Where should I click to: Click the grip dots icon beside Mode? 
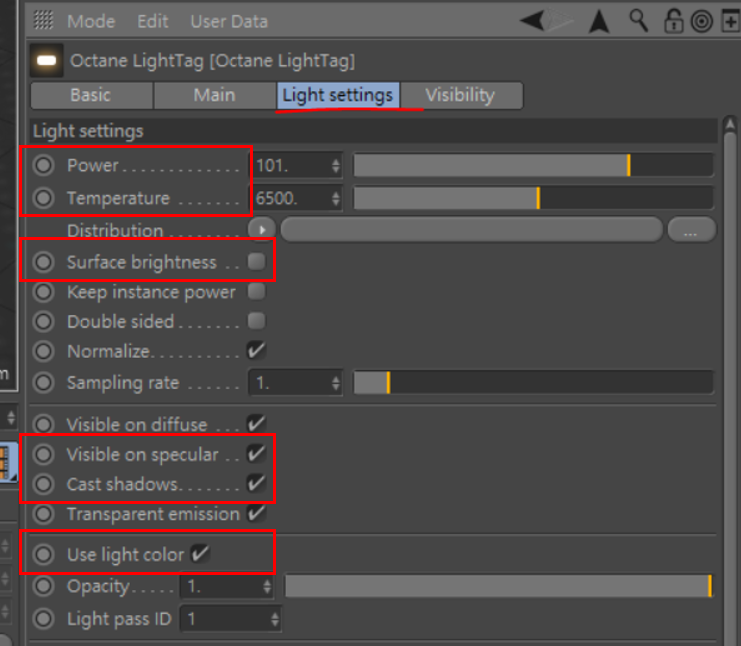43,20
